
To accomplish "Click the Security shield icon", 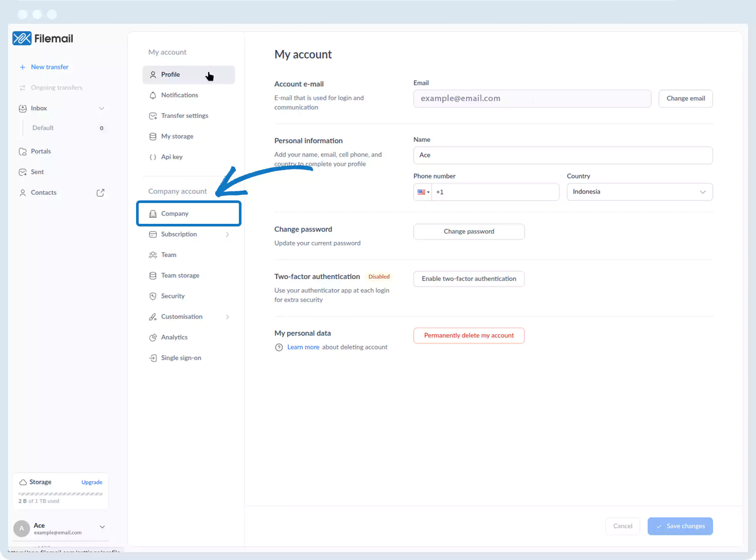I will tap(153, 296).
